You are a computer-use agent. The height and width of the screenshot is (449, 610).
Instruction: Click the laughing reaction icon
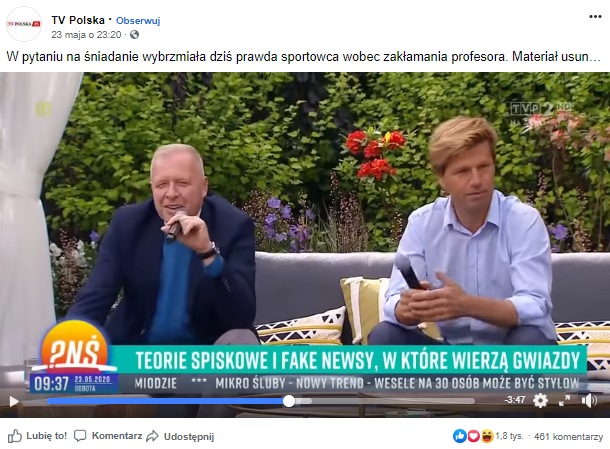click(487, 436)
